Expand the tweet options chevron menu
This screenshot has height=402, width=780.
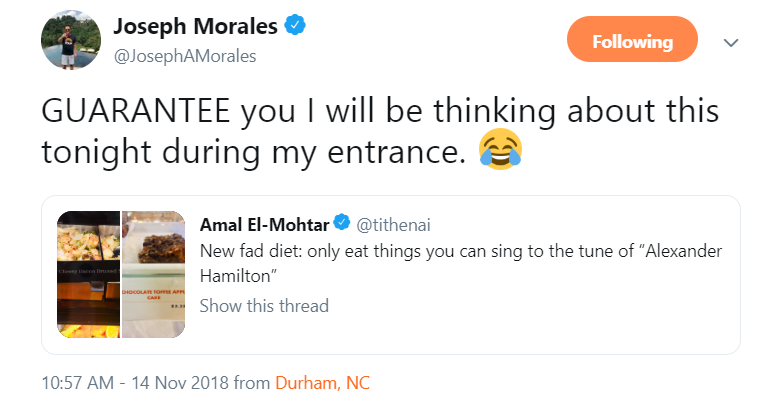pos(731,43)
